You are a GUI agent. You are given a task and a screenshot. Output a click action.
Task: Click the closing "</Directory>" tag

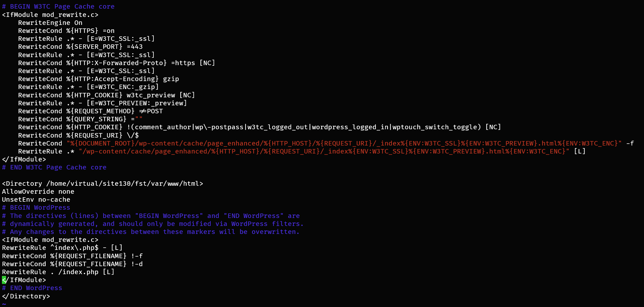point(26,296)
